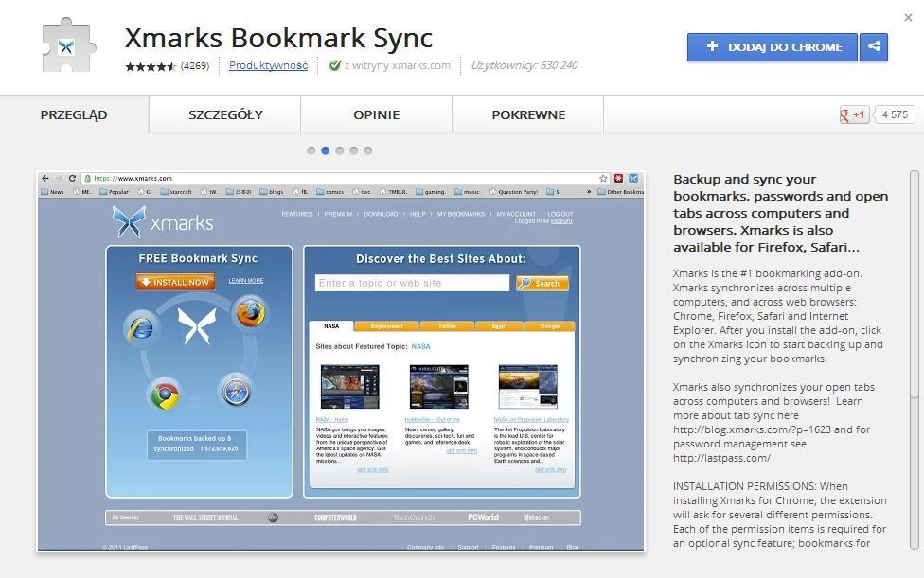Image resolution: width=924 pixels, height=578 pixels.
Task: Click the Dodaj do Chrome button
Action: pyautogui.click(x=772, y=47)
